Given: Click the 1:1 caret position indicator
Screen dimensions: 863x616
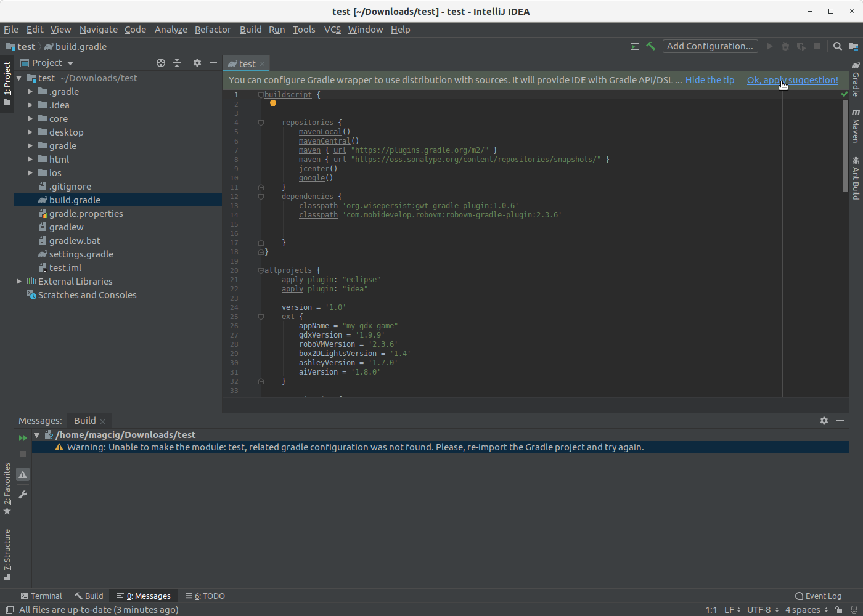Looking at the screenshot, I should [x=711, y=610].
